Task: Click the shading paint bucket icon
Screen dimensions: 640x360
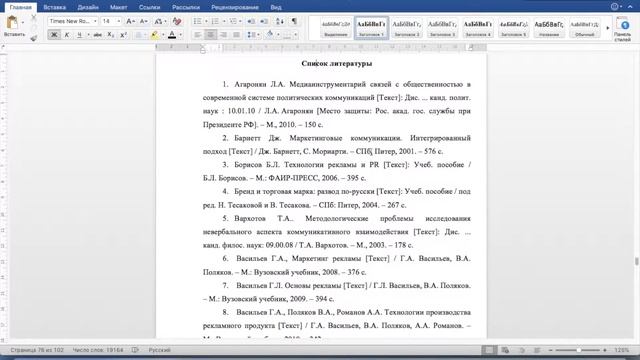Action: coord(270,35)
